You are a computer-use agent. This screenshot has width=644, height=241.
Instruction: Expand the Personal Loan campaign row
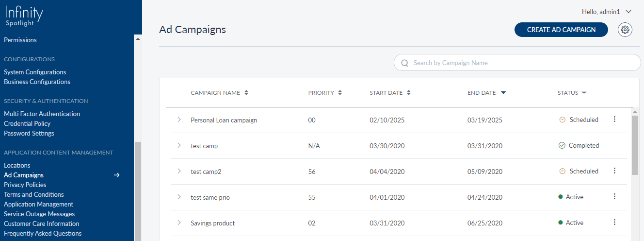pyautogui.click(x=179, y=120)
